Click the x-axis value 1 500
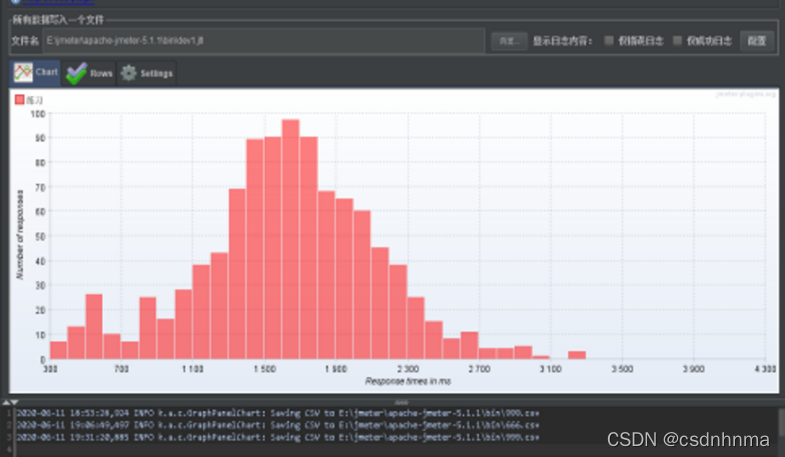785x457 pixels. click(264, 369)
